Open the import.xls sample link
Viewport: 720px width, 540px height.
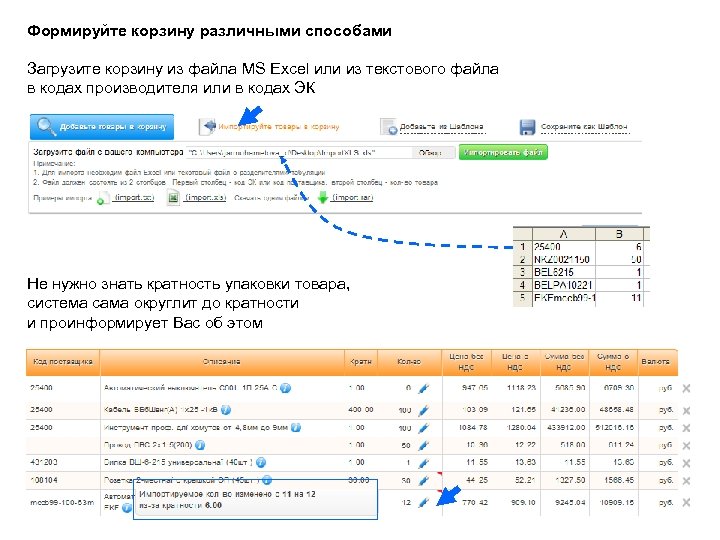click(x=205, y=197)
